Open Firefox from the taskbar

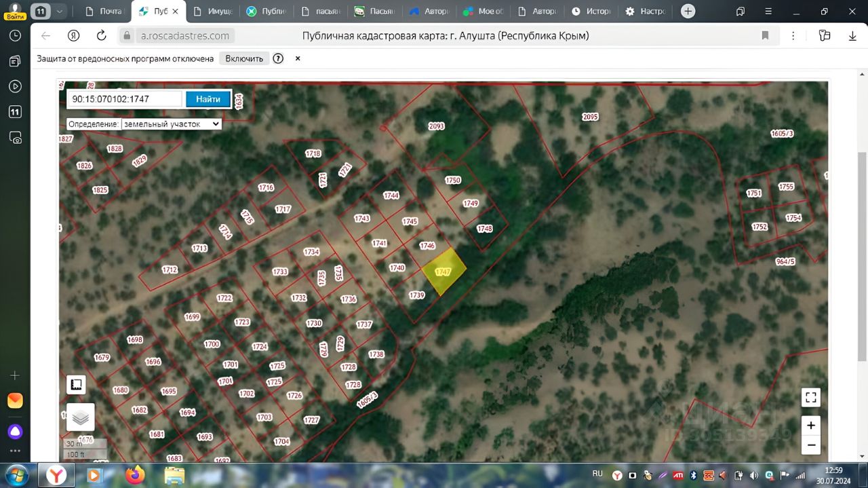click(135, 475)
